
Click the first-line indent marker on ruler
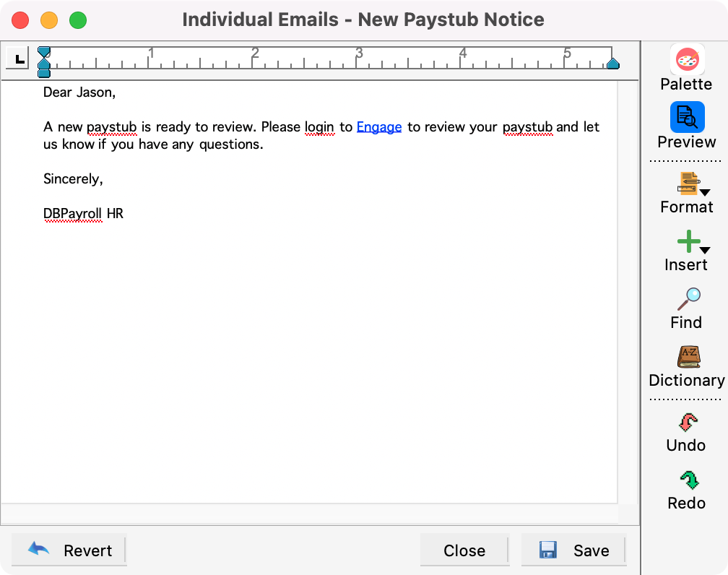(44, 52)
